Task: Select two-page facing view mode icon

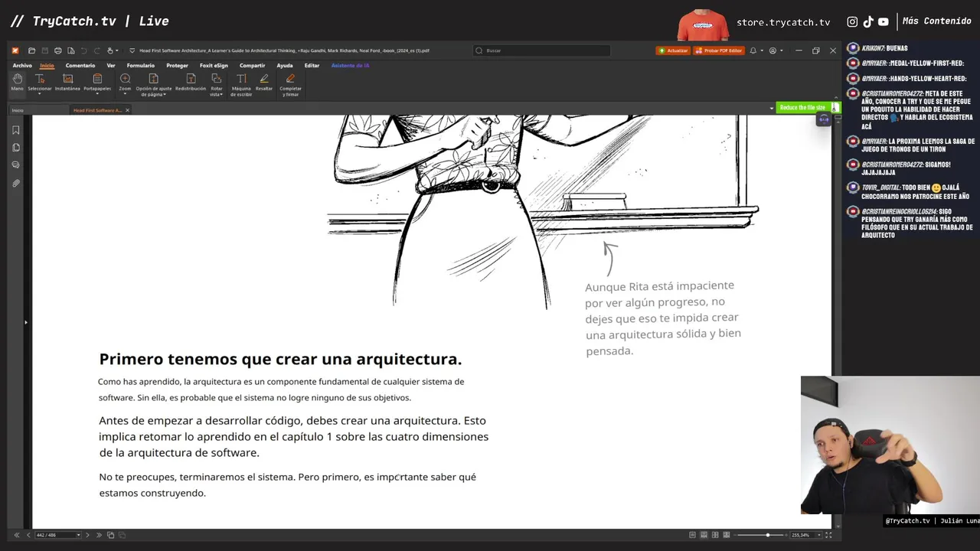Action: [715, 535]
